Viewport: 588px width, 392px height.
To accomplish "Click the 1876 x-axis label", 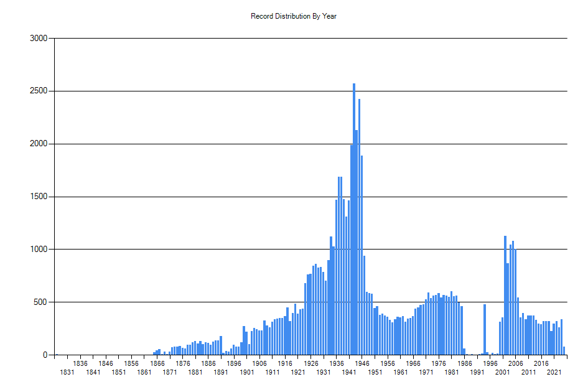I will pyautogui.click(x=183, y=363).
